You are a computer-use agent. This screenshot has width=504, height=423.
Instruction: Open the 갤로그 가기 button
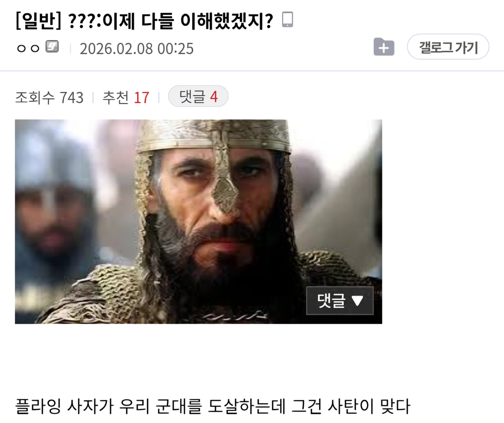[448, 47]
